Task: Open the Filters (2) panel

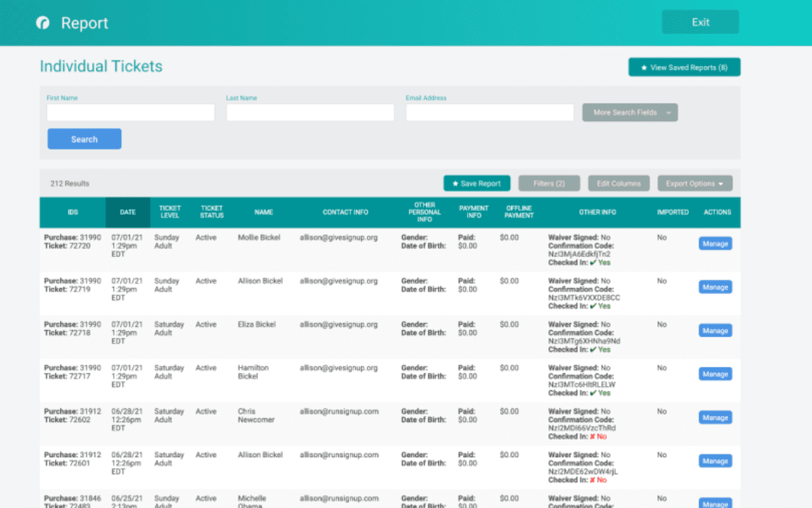Action: 549,183
